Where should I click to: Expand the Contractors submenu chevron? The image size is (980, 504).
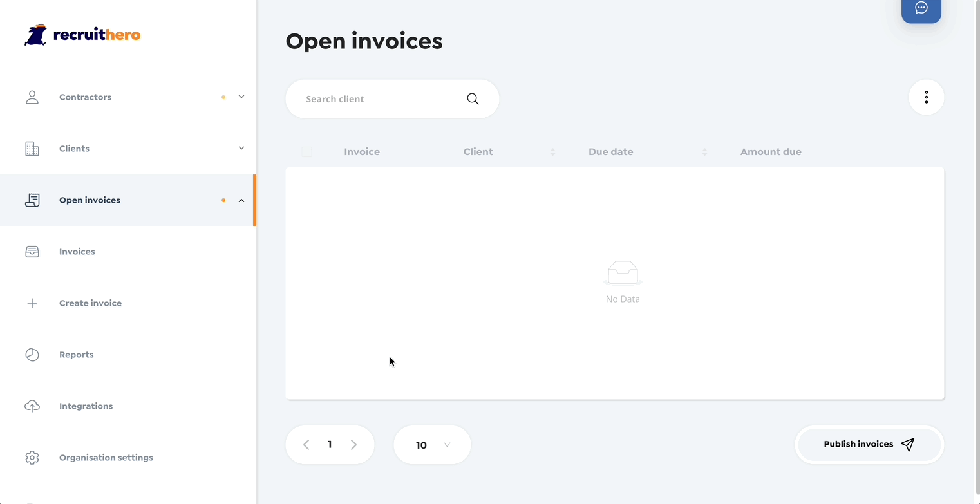(241, 97)
